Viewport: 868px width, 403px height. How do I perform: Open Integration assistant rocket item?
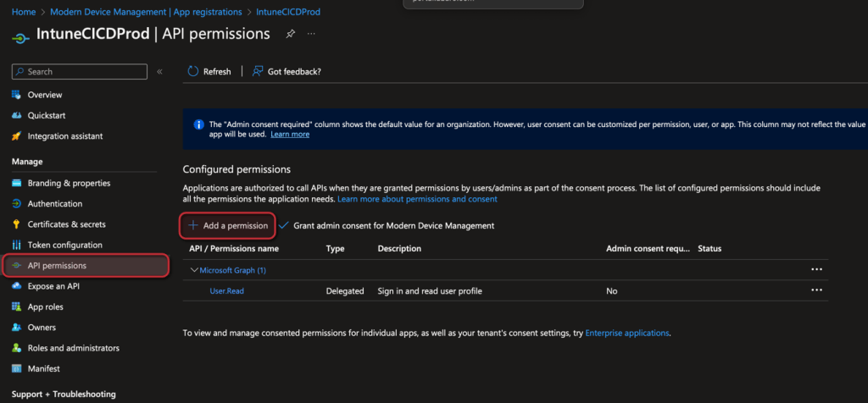coord(64,136)
